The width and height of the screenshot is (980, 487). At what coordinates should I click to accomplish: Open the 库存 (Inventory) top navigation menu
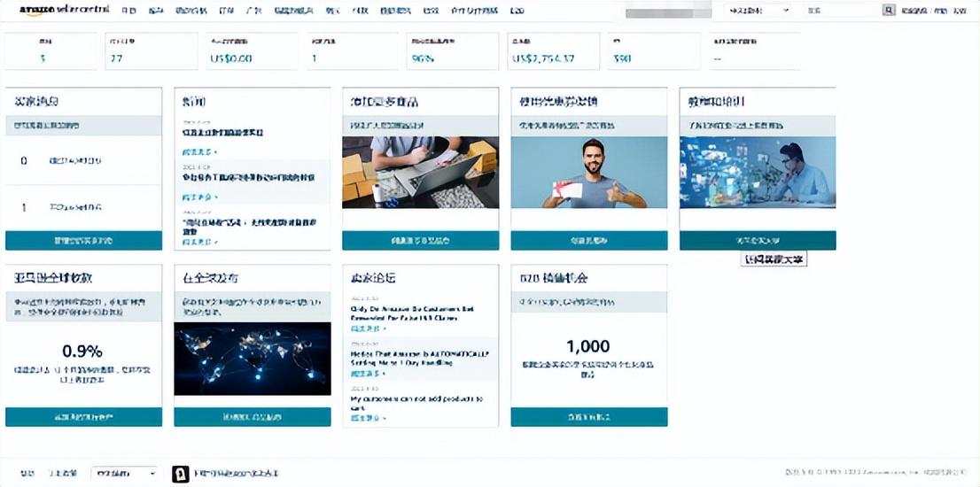156,11
